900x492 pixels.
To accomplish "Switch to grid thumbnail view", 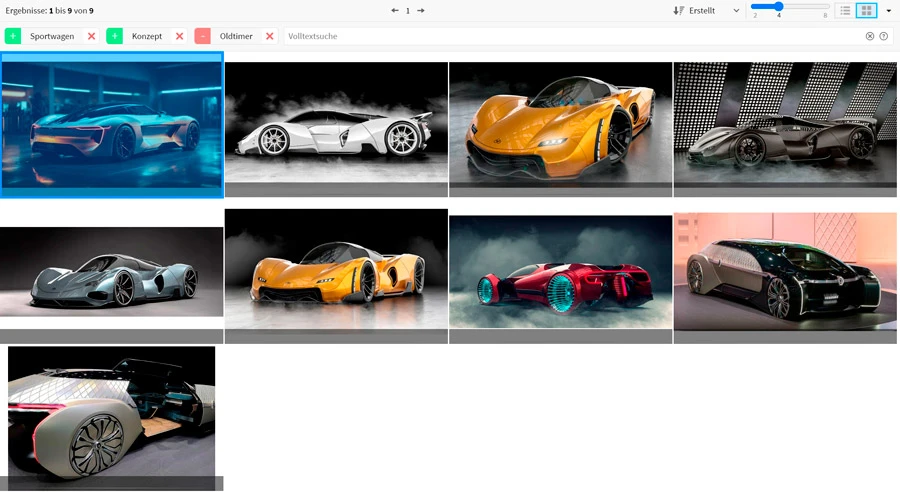I will point(866,11).
